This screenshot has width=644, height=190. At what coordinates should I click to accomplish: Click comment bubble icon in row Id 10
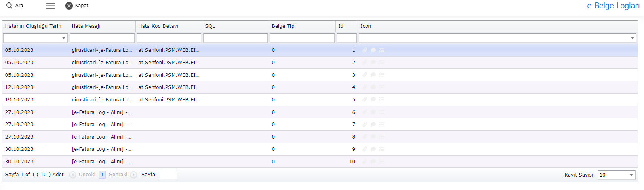click(373, 161)
